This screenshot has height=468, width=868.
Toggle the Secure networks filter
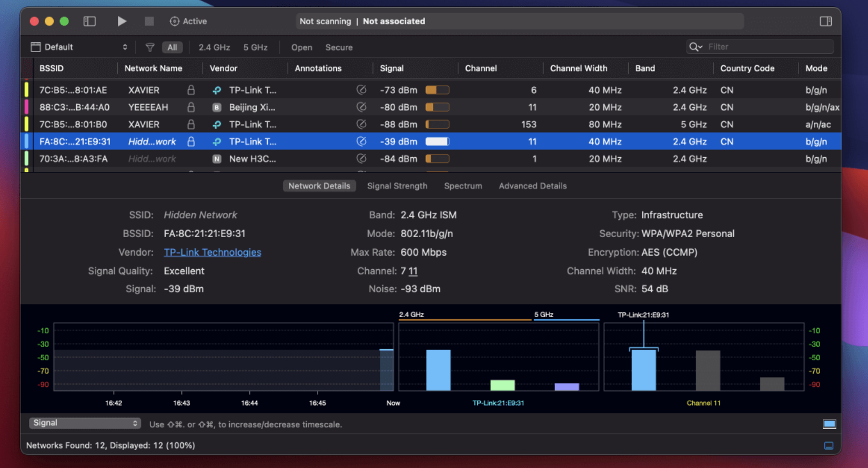[339, 47]
